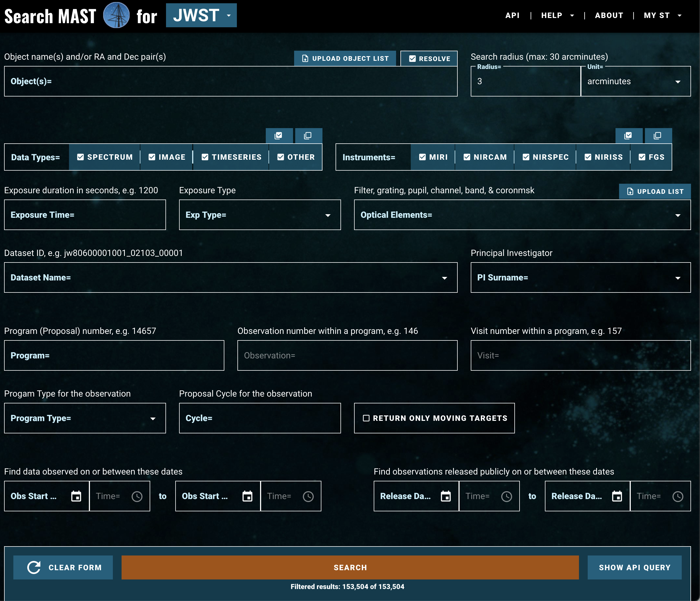Image resolution: width=700 pixels, height=601 pixels.
Task: Open calendar for first Release Date
Action: (446, 496)
